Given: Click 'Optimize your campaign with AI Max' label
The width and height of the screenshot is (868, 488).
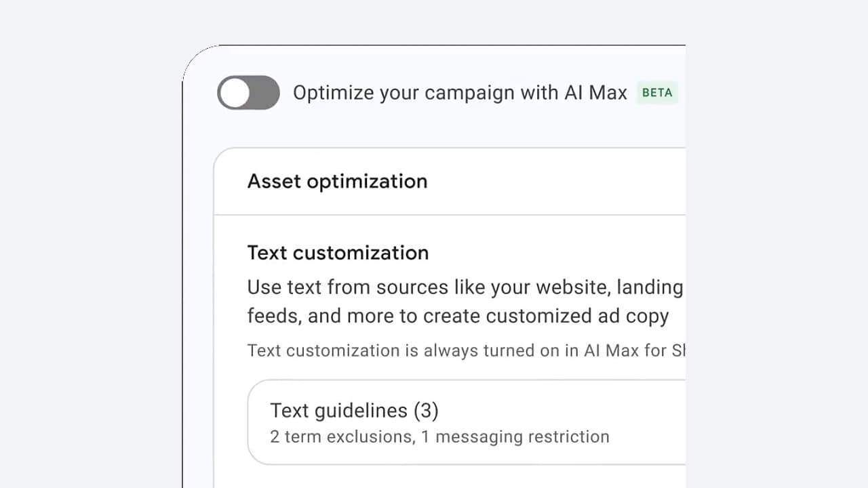Looking at the screenshot, I should tap(460, 93).
